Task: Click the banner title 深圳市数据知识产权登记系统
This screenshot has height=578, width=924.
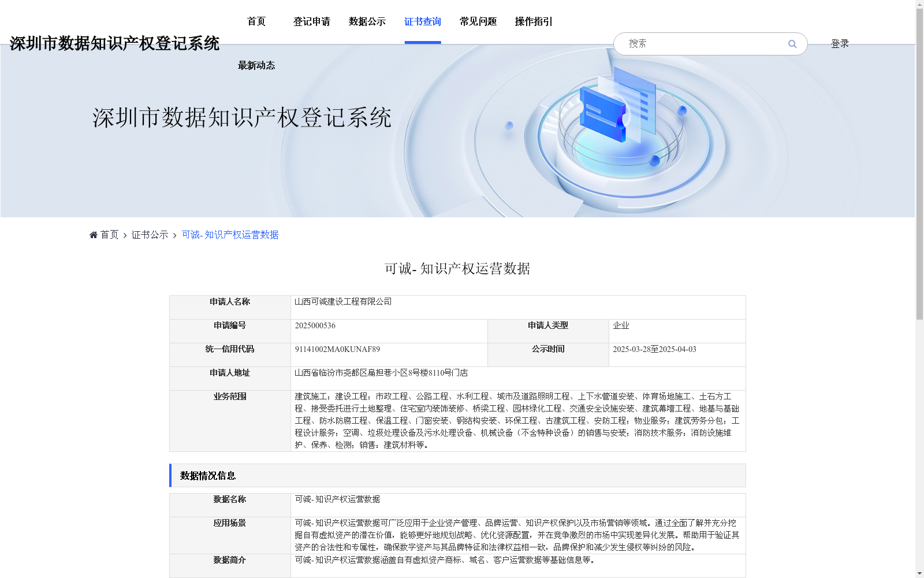Action: coord(242,117)
